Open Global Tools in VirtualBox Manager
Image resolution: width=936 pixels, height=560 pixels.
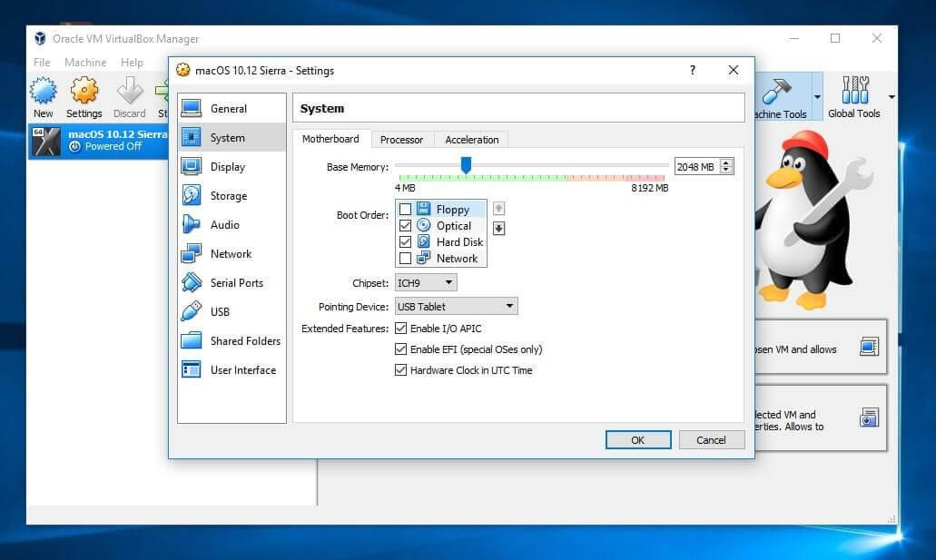(854, 97)
